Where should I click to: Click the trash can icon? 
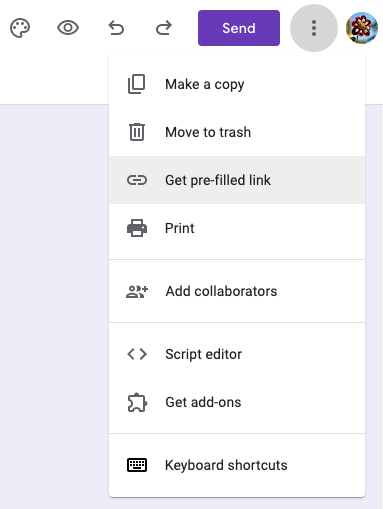point(137,132)
